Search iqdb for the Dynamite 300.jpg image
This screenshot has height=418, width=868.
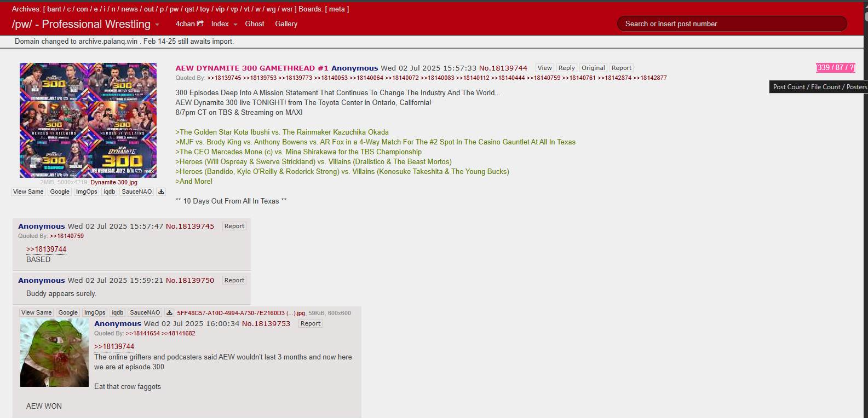point(110,192)
